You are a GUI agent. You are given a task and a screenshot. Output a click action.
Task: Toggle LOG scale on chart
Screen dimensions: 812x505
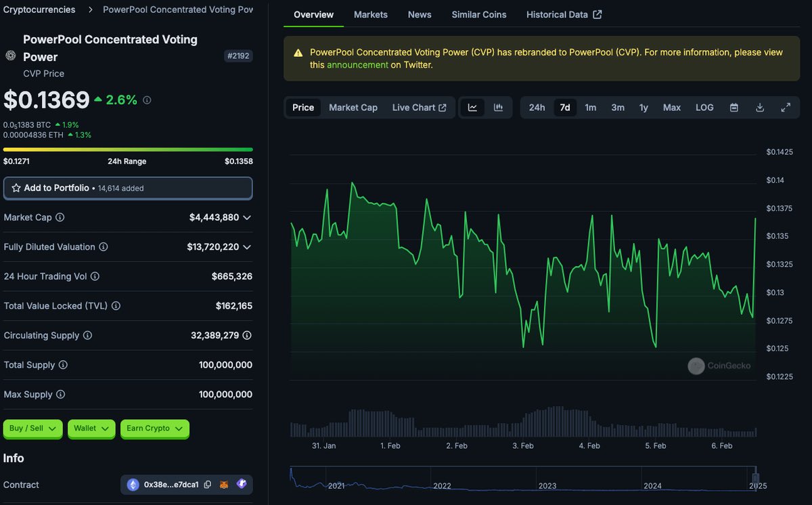point(704,108)
